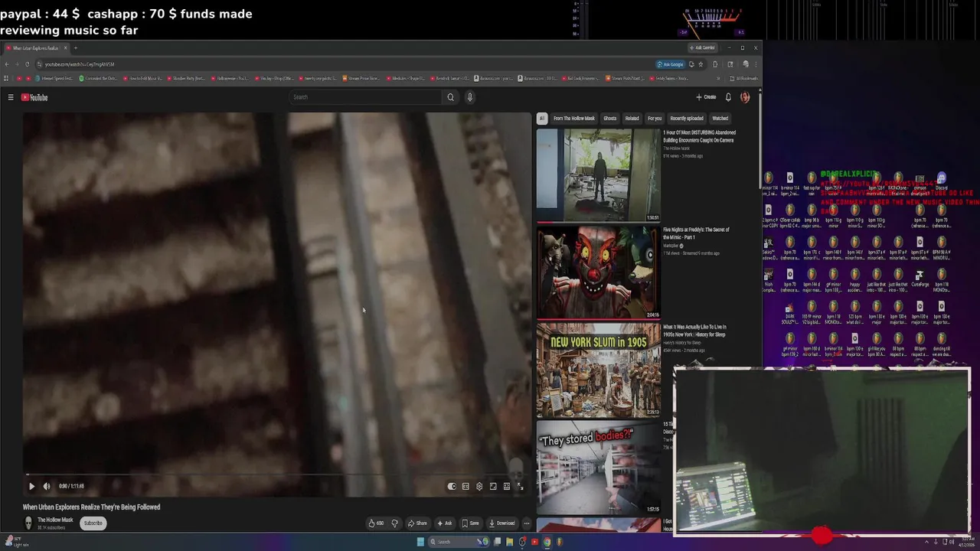Select the Related filter chip
980x551 pixels.
tap(632, 119)
